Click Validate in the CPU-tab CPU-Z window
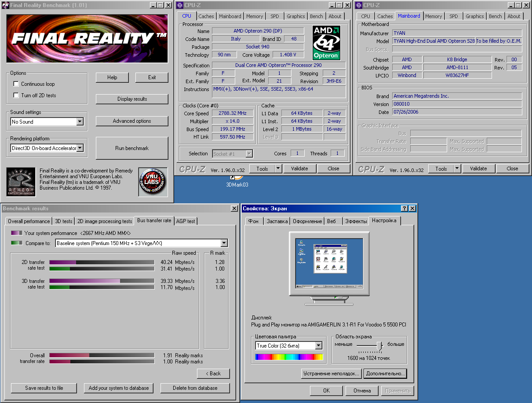 [x=299, y=169]
